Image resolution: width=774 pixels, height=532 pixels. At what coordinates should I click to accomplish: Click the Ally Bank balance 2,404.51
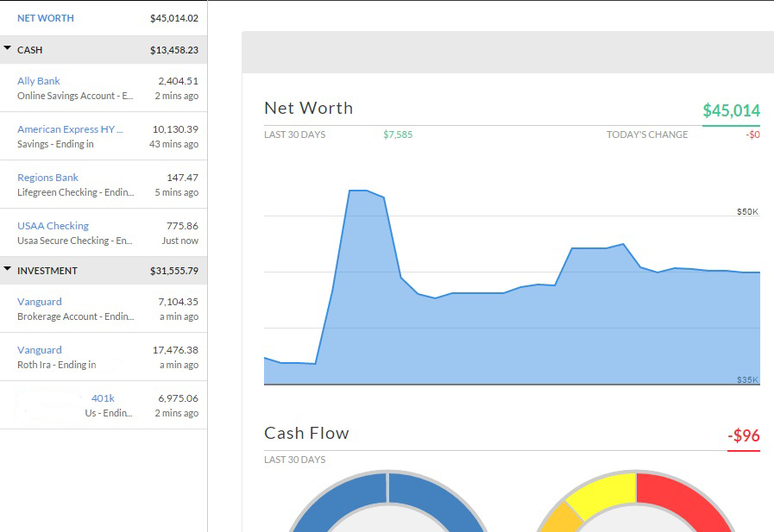pyautogui.click(x=179, y=81)
